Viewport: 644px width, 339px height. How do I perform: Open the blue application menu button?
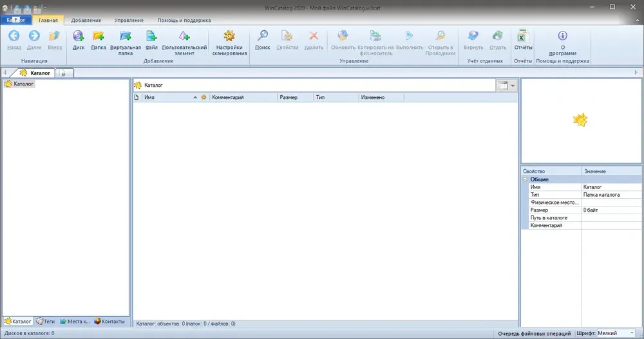click(16, 20)
